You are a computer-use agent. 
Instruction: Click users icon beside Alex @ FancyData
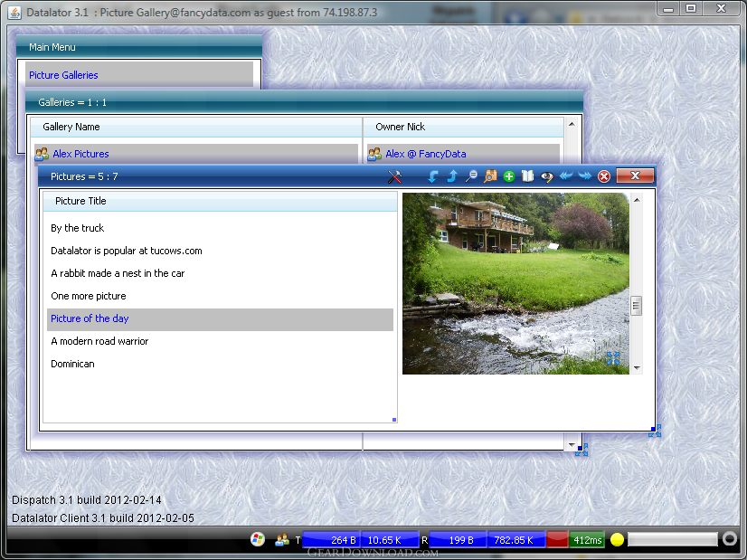tap(374, 154)
